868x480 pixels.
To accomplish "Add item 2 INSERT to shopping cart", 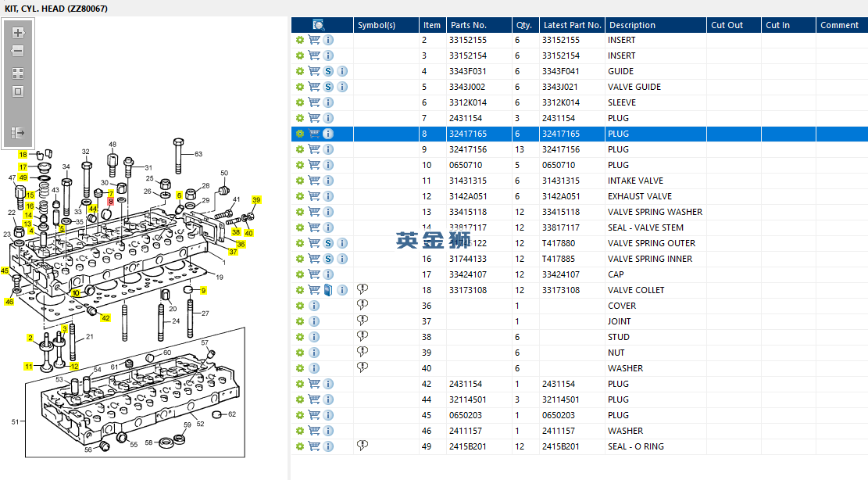I will [314, 40].
